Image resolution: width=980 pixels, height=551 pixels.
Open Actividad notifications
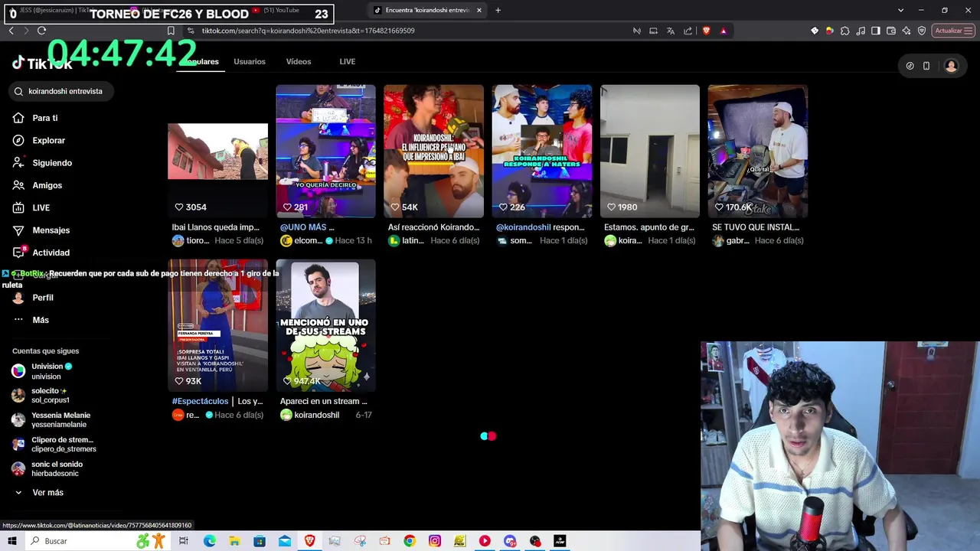41,253
